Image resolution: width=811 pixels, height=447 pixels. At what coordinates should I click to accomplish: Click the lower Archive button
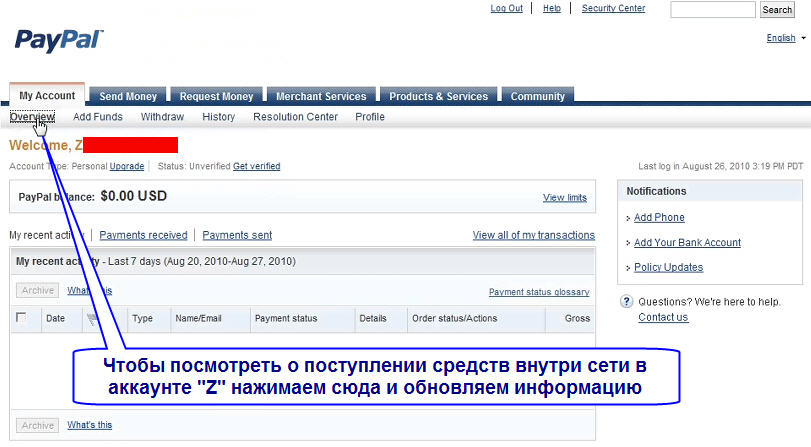click(37, 425)
